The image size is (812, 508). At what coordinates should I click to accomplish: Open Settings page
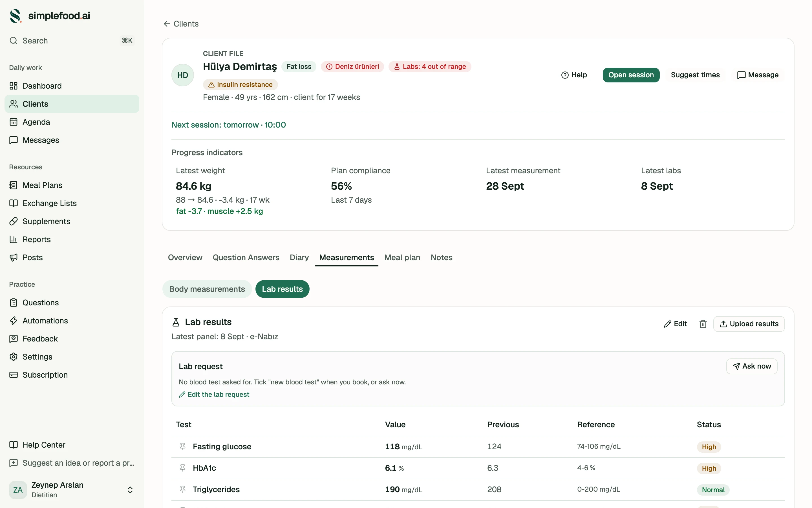[x=72, y=357]
